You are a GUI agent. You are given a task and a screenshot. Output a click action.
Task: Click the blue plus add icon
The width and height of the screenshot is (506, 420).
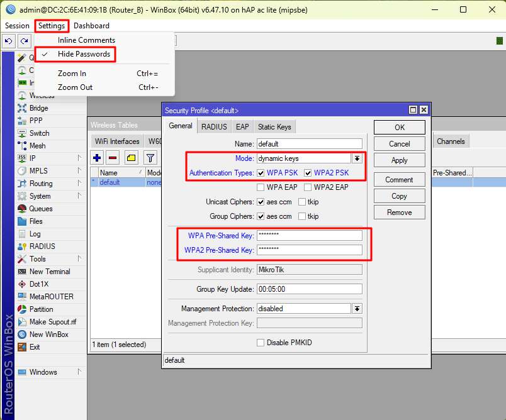[98, 157]
